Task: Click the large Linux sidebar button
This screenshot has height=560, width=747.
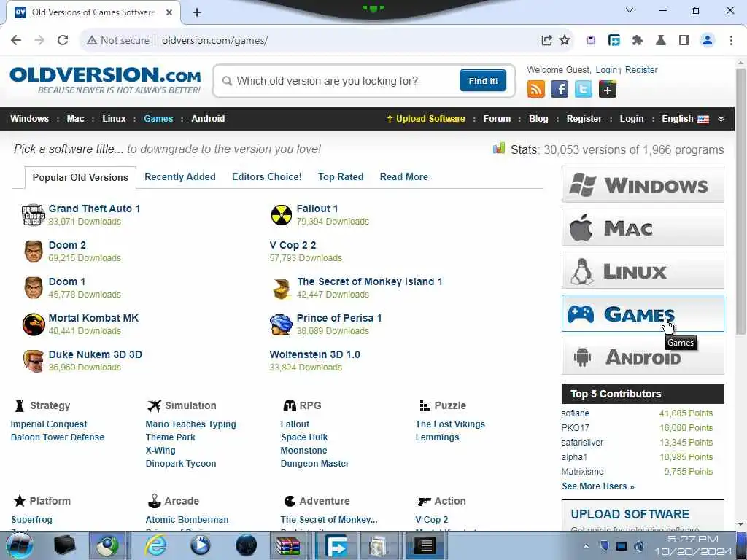Action: (643, 270)
